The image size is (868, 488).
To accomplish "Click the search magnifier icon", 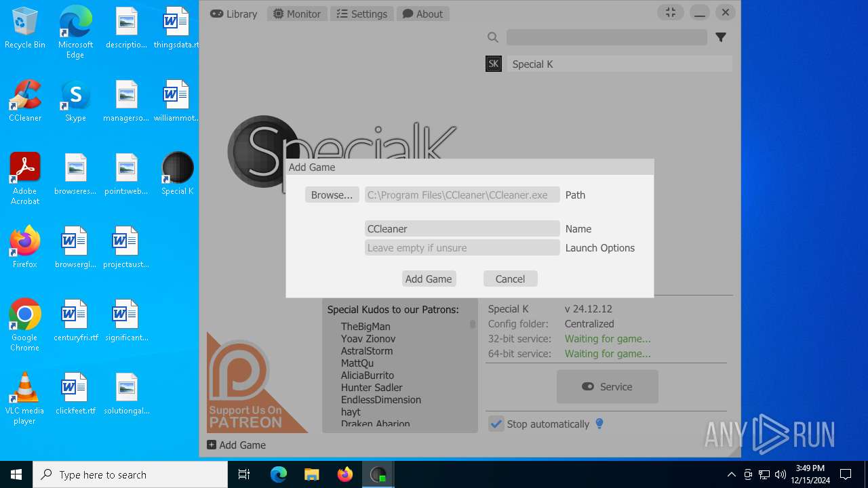I will coord(493,37).
